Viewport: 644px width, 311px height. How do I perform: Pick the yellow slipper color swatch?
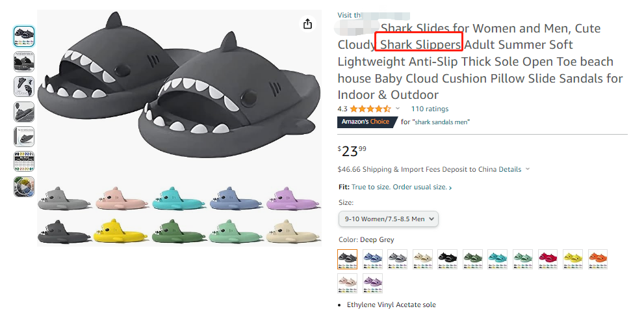573,259
